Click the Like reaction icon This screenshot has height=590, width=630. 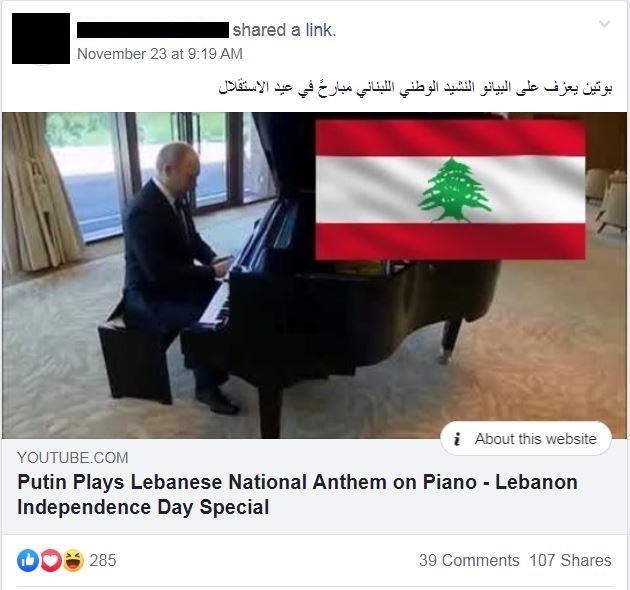click(28, 560)
